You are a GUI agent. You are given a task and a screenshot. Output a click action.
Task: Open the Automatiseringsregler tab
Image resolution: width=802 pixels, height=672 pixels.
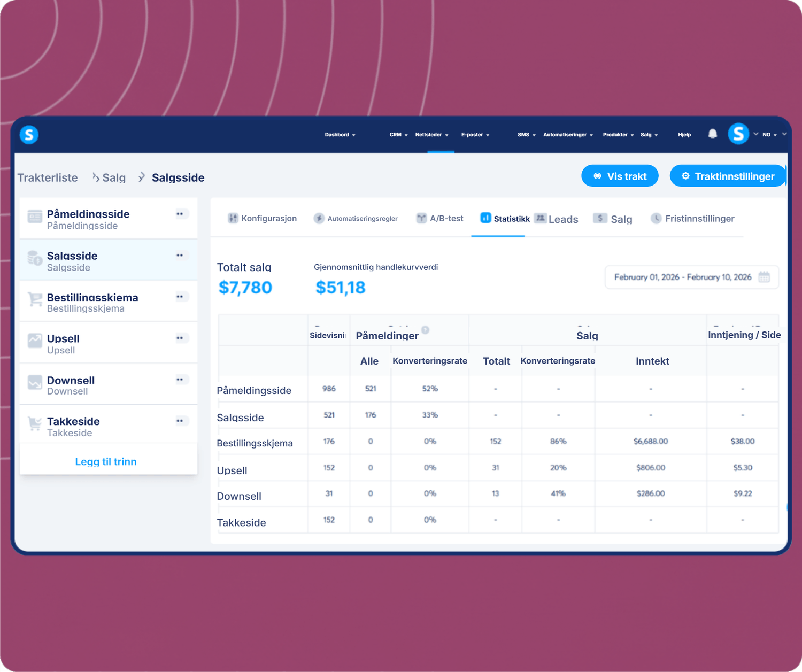356,218
